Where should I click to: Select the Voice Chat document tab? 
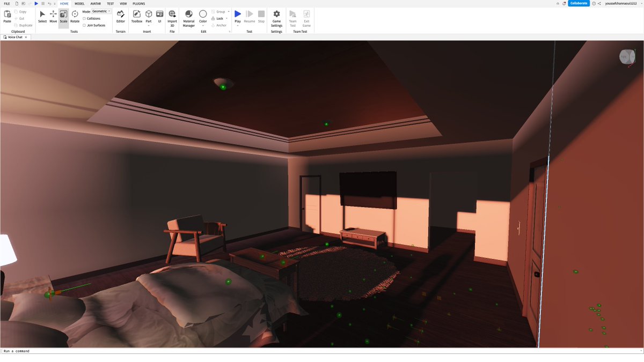point(15,37)
